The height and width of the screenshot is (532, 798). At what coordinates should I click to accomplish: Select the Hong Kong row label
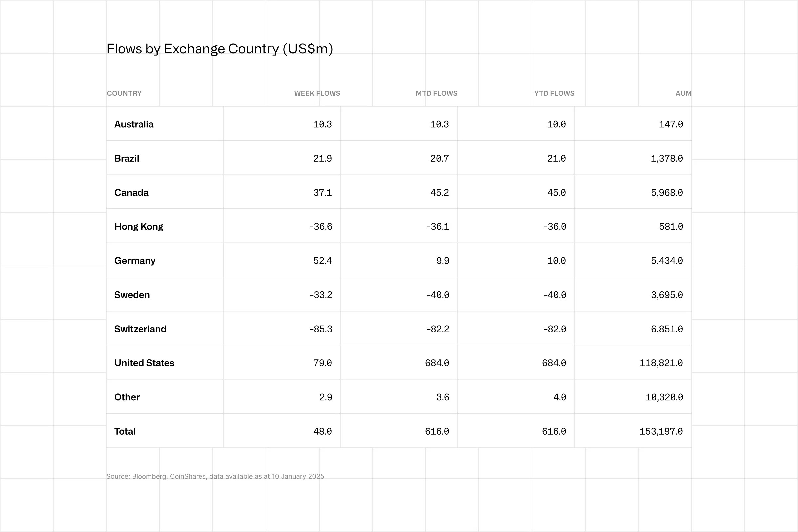(x=138, y=227)
